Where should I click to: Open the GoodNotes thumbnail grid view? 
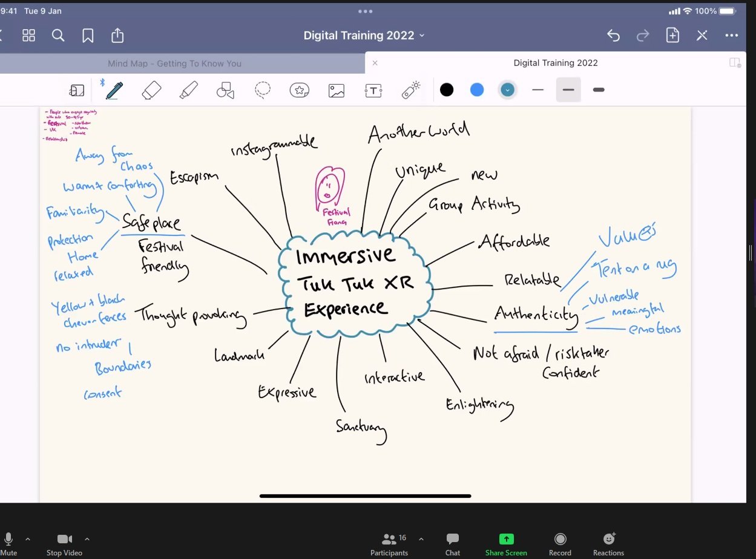coord(28,36)
